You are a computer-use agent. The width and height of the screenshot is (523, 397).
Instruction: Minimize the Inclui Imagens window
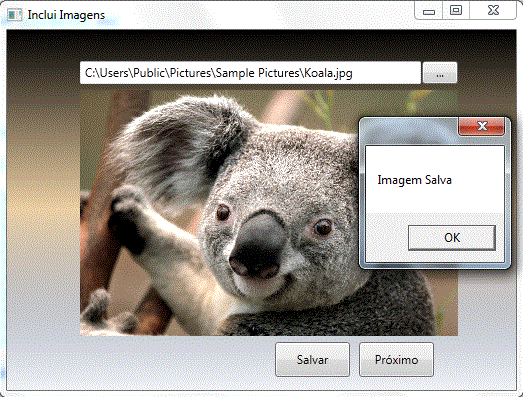(x=429, y=11)
